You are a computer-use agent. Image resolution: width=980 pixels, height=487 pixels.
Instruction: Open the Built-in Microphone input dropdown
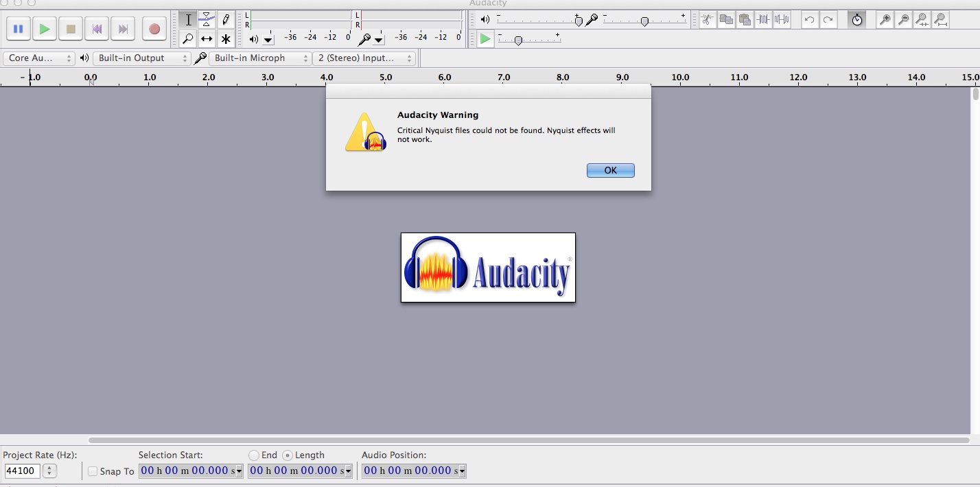(x=260, y=58)
